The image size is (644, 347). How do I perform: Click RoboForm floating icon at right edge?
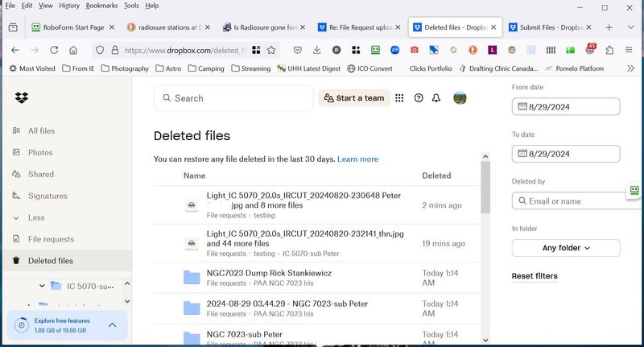pyautogui.click(x=634, y=190)
